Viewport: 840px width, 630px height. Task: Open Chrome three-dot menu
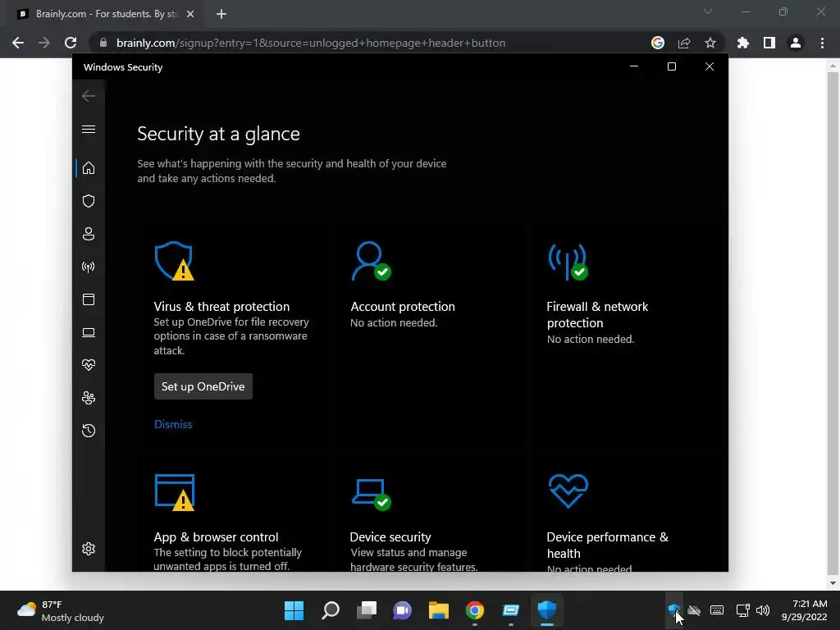tap(822, 43)
